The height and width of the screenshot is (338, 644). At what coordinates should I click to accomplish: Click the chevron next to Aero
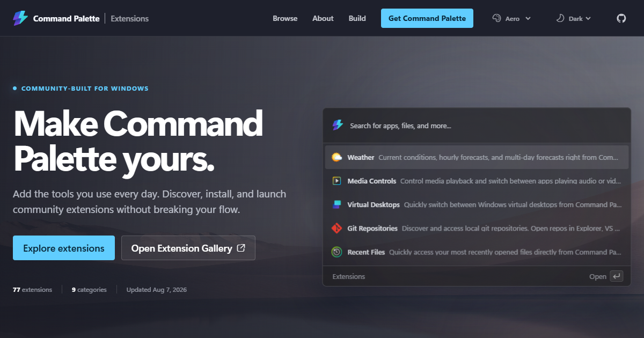point(528,18)
